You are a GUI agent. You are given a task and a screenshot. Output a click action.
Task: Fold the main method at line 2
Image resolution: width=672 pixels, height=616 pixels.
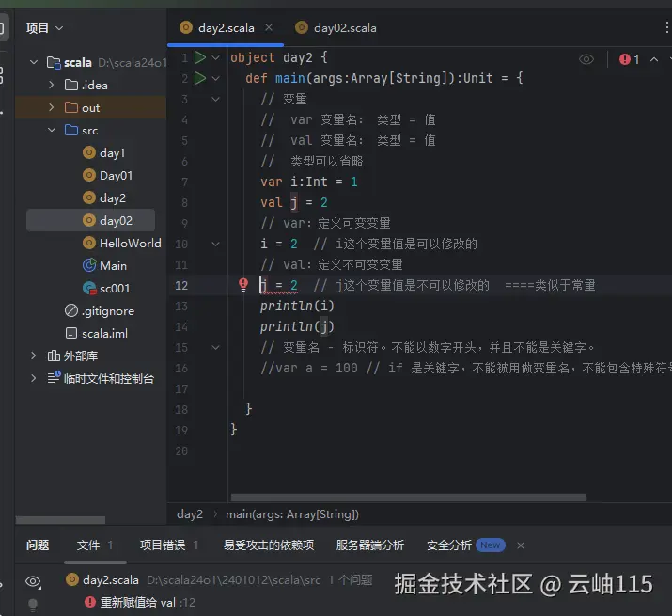216,78
